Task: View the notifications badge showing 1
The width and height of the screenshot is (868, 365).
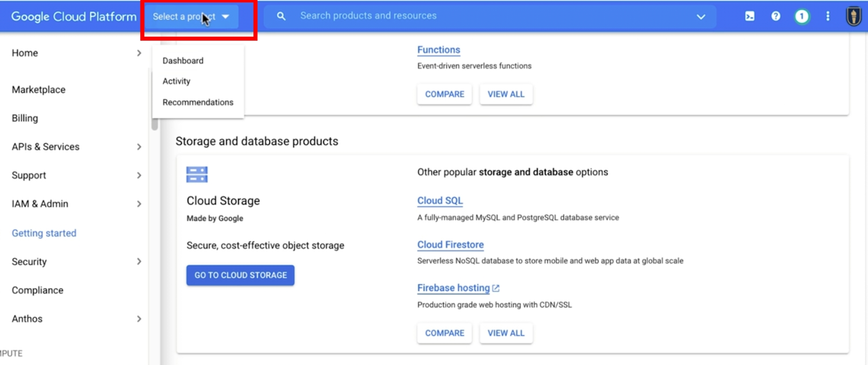Action: click(x=802, y=16)
